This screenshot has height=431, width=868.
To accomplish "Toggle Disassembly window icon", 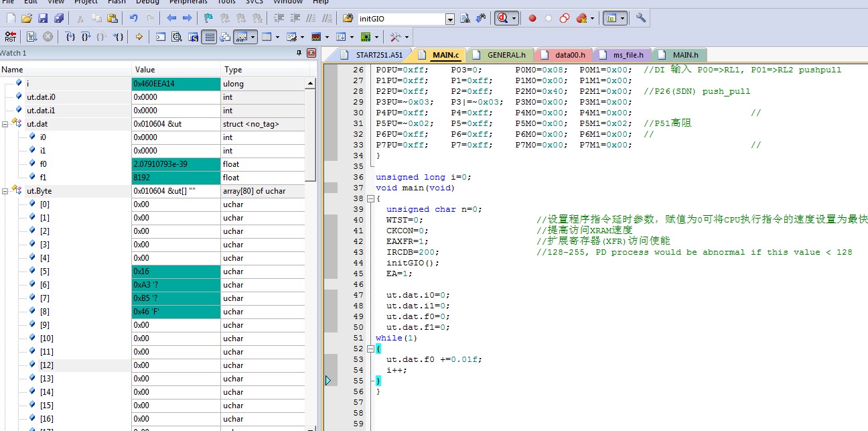I will 177,37.
